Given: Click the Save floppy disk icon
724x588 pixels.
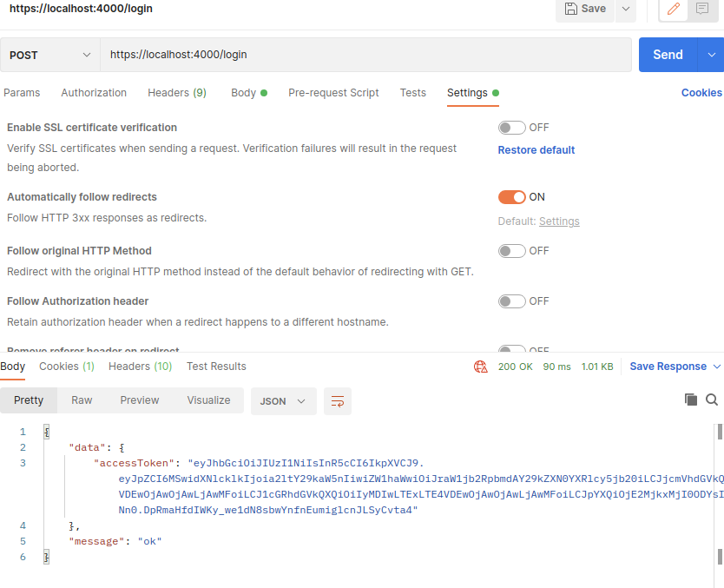Looking at the screenshot, I should click(571, 9).
